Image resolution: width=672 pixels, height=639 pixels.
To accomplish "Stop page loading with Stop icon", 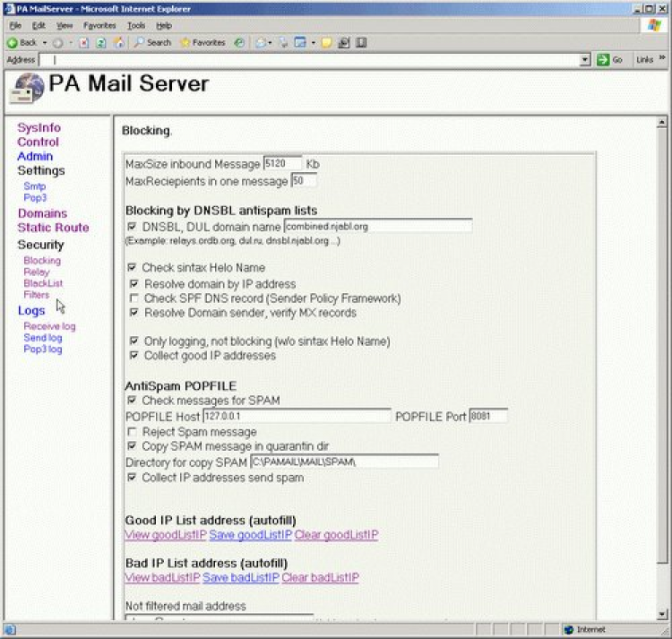I will pyautogui.click(x=84, y=43).
